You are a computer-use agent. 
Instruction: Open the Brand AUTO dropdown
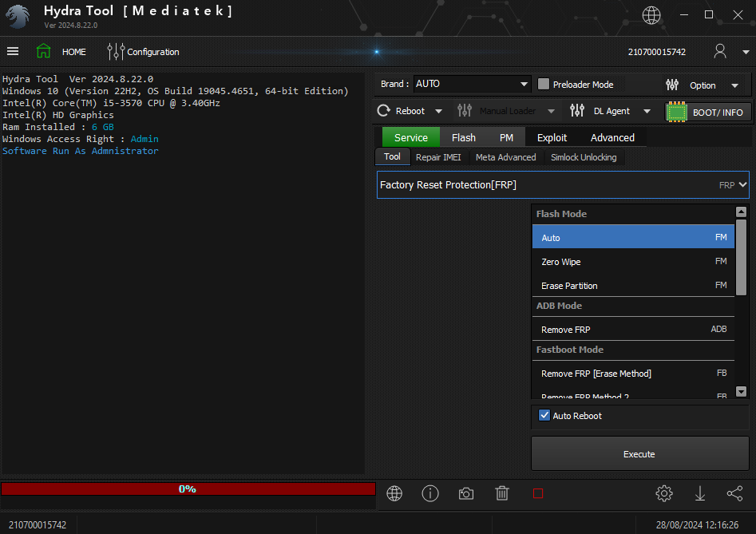tap(472, 84)
